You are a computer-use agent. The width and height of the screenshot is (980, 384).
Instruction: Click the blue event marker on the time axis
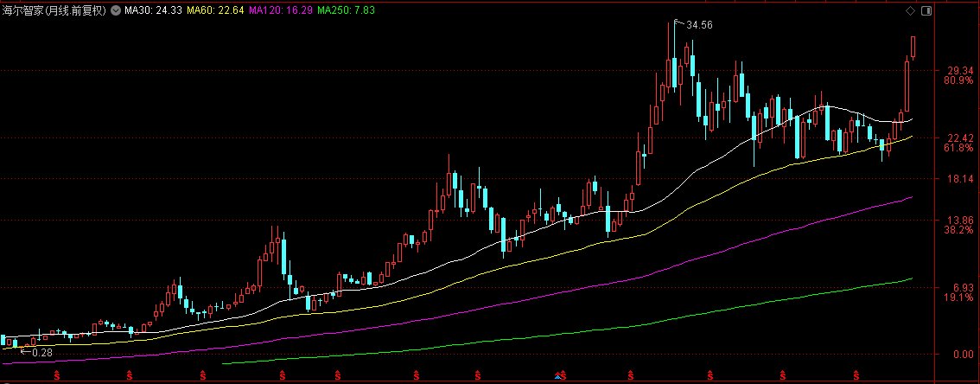tap(559, 375)
